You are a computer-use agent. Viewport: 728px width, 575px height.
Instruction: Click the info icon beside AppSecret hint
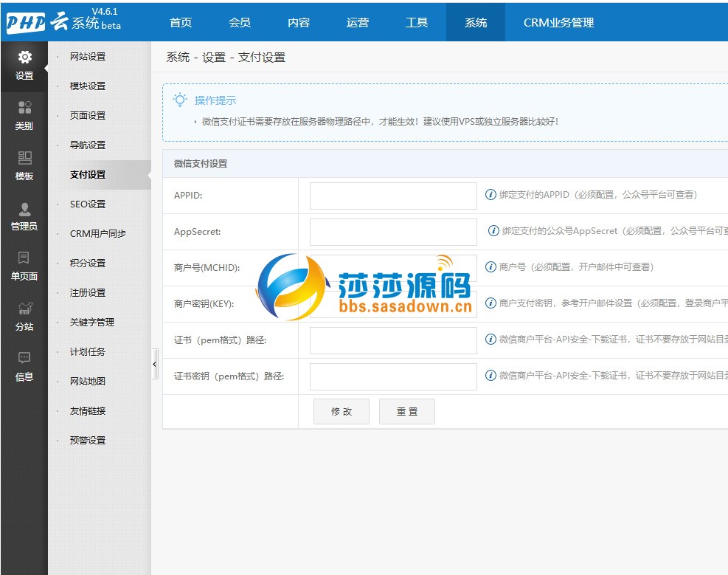pos(493,231)
